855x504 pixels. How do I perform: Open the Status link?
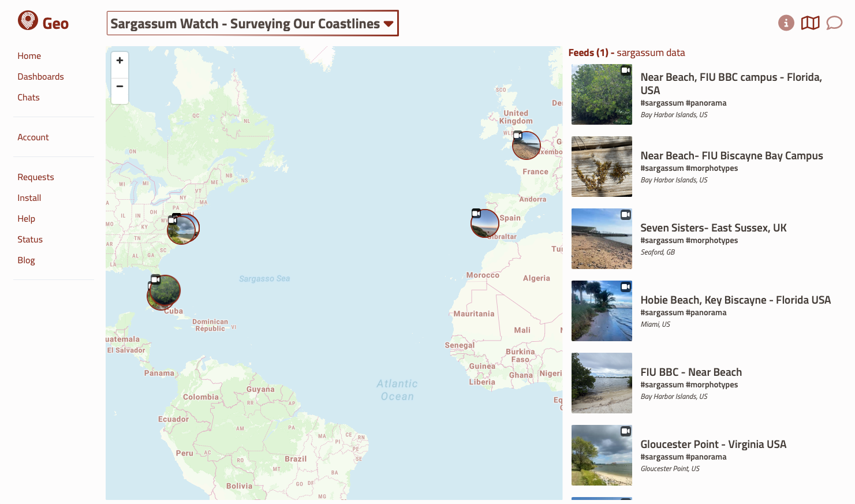(30, 240)
